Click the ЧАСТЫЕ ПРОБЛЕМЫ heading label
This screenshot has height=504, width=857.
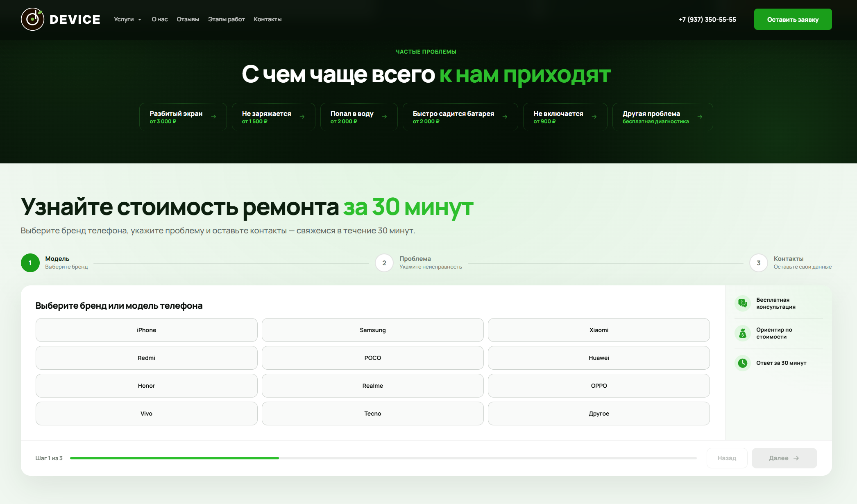tap(426, 52)
